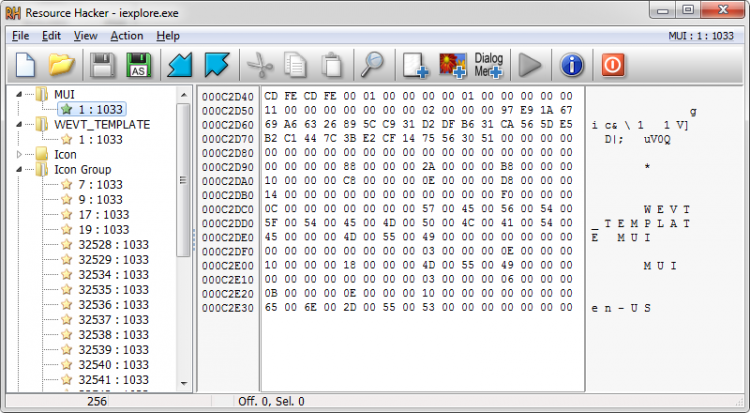Open the Help menu

pyautogui.click(x=168, y=36)
